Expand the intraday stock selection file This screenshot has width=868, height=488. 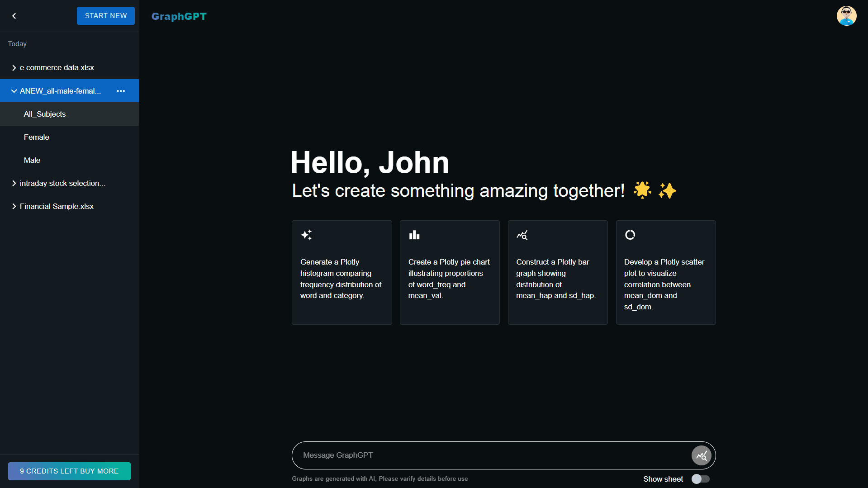tap(14, 183)
